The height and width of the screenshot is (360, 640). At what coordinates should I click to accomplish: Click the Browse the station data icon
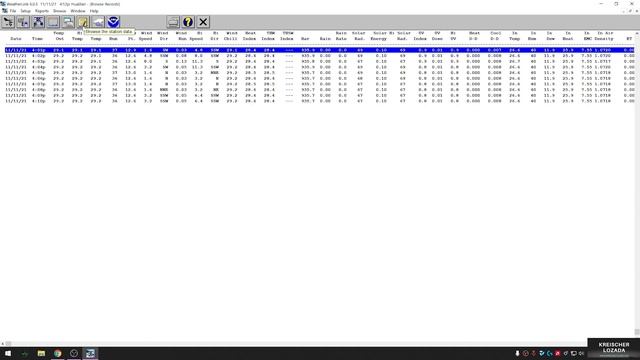pyautogui.click(x=83, y=22)
